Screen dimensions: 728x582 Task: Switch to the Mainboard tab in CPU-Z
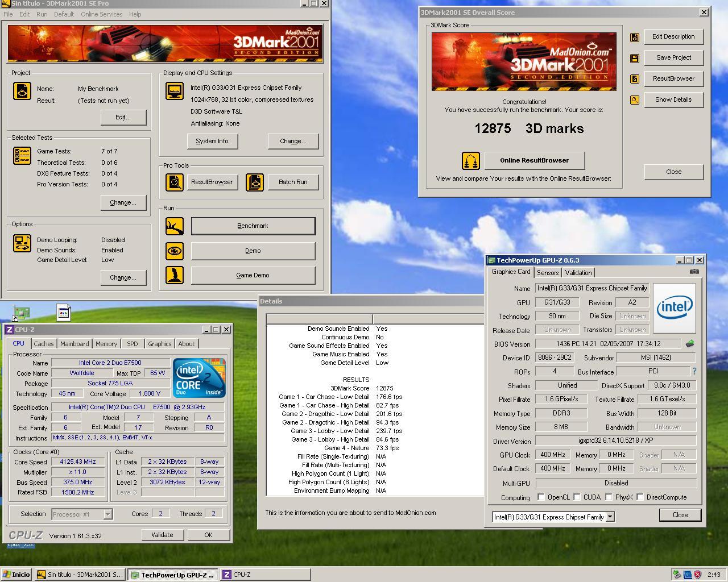[x=75, y=344]
